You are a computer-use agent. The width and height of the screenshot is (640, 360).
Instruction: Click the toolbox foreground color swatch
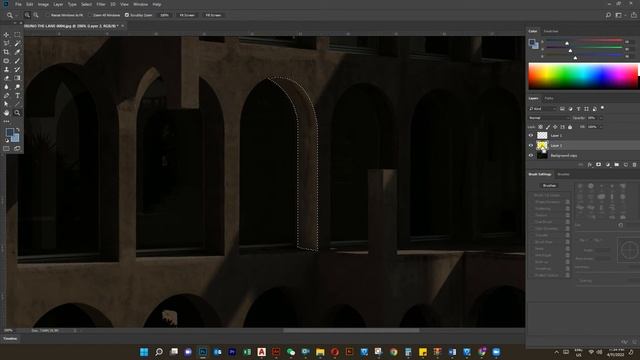click(x=9, y=133)
